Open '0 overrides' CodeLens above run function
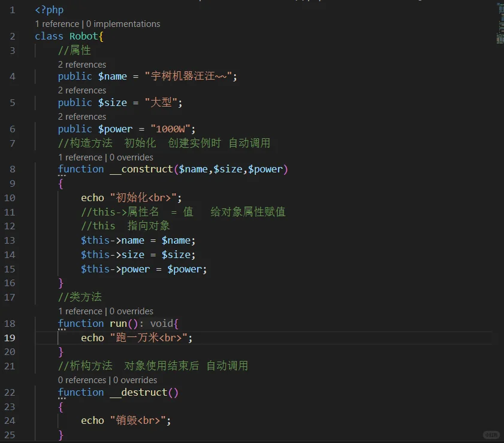Viewport: 504px width, 443px height. tap(131, 311)
